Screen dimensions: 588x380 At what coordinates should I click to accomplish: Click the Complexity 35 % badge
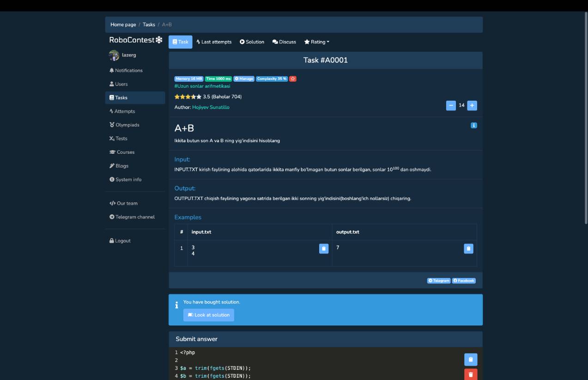point(272,78)
